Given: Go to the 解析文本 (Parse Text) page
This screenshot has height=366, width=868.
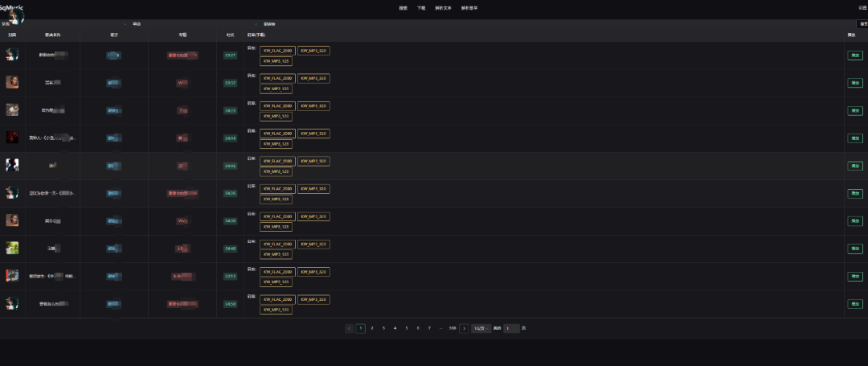Looking at the screenshot, I should click(444, 8).
